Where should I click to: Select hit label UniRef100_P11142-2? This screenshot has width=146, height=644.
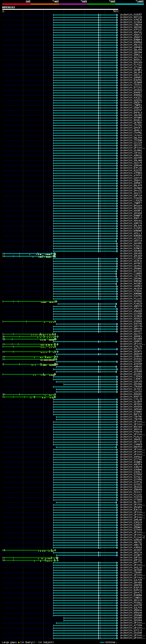coord(132,538)
